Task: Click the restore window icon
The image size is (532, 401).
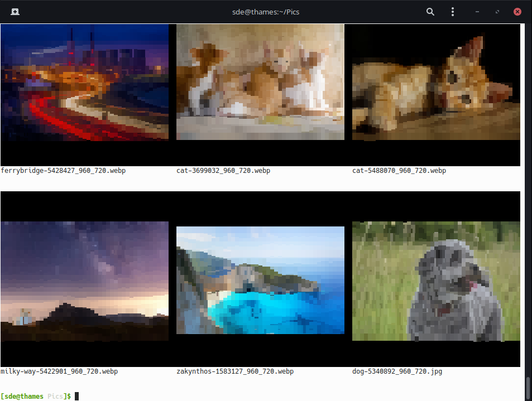Action: click(497, 11)
